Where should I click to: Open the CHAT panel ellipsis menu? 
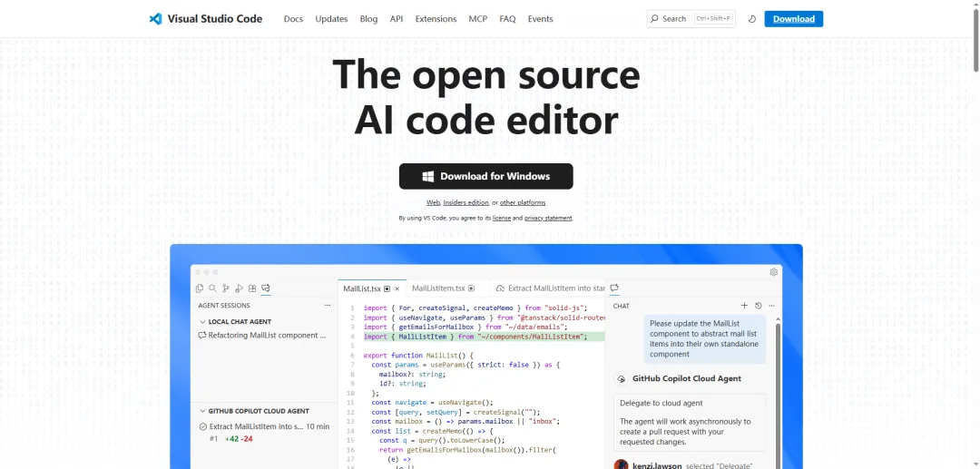[772, 306]
